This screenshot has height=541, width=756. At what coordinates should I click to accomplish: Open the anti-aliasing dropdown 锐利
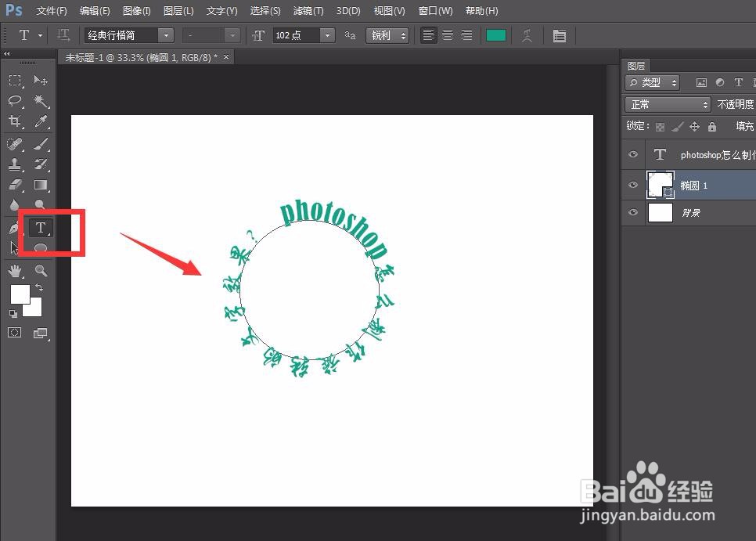[387, 35]
